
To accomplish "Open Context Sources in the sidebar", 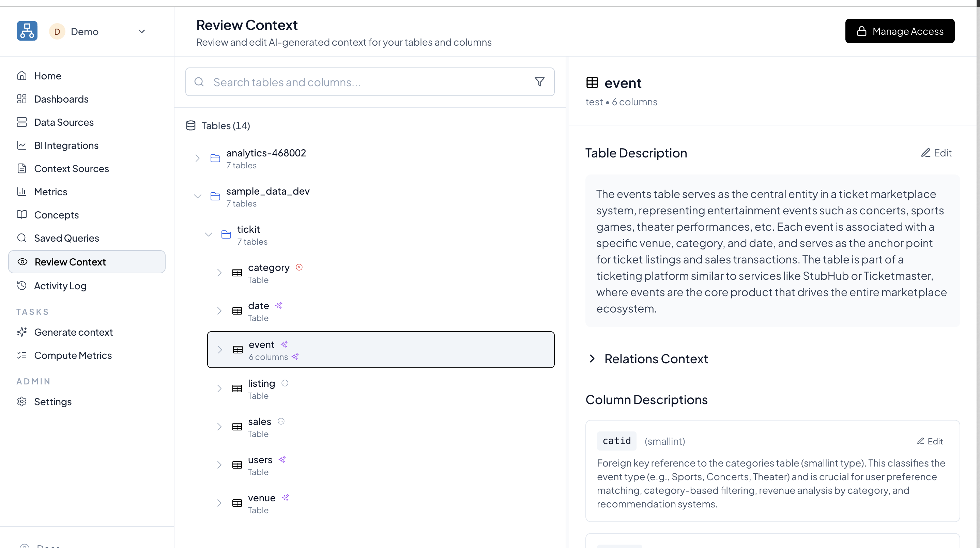I will pos(72,169).
